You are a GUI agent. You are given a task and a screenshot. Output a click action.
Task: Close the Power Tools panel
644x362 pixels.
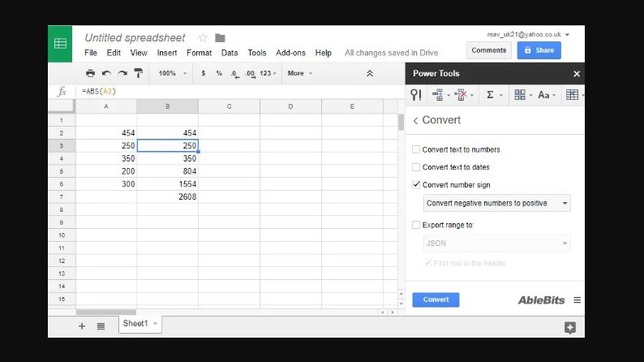coord(577,74)
